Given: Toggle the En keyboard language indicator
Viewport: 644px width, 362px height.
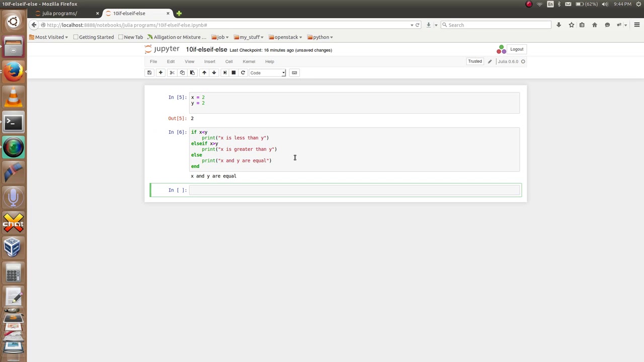Looking at the screenshot, I should pyautogui.click(x=550, y=4).
